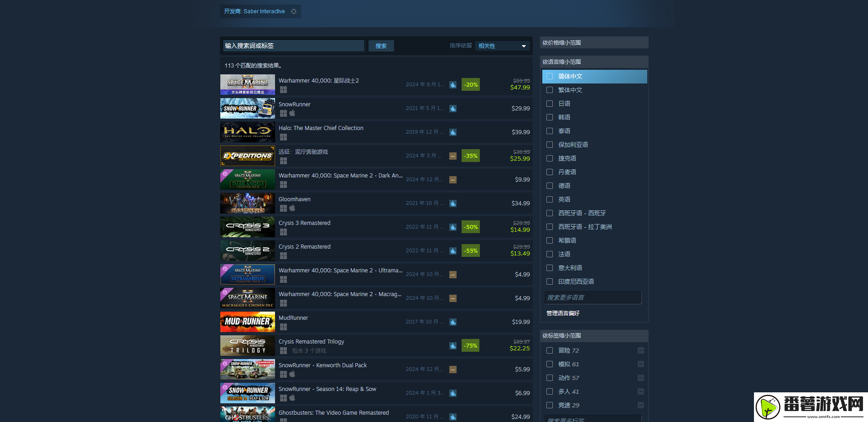Expand the 依价格缩小范围 filter section
This screenshot has width=868, height=422.
pos(593,43)
